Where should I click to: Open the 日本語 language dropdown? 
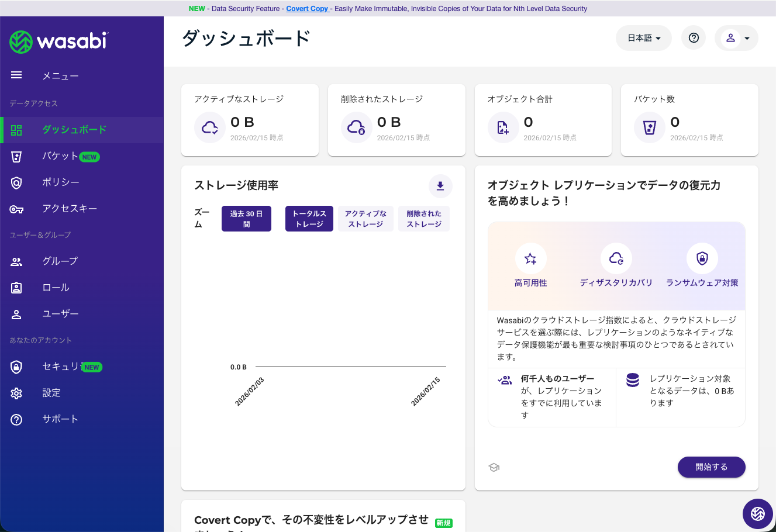(643, 38)
